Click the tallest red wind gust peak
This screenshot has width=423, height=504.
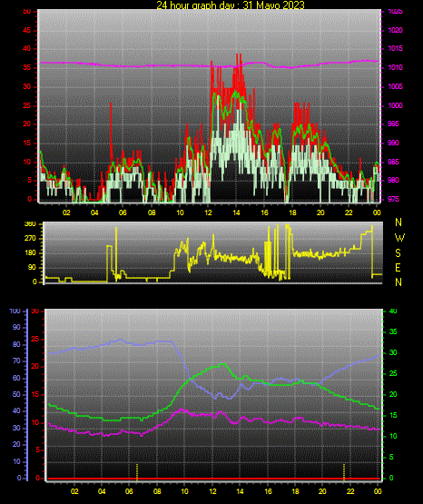tap(237, 54)
